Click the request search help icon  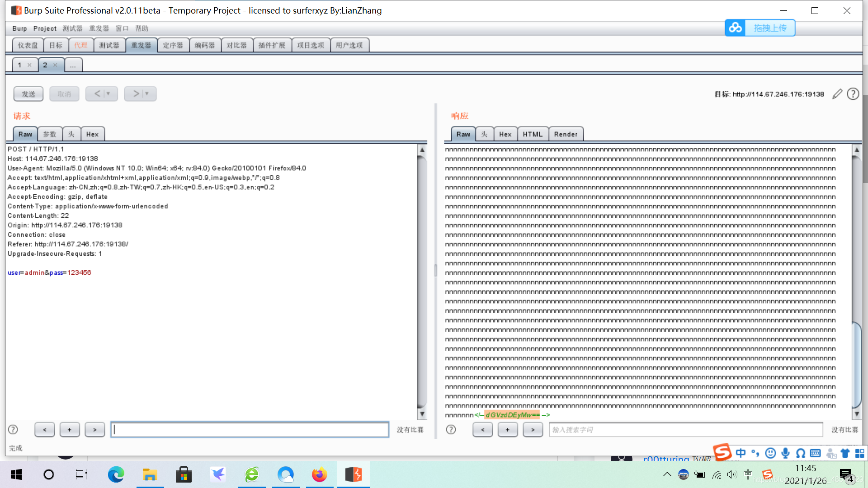tap(13, 430)
